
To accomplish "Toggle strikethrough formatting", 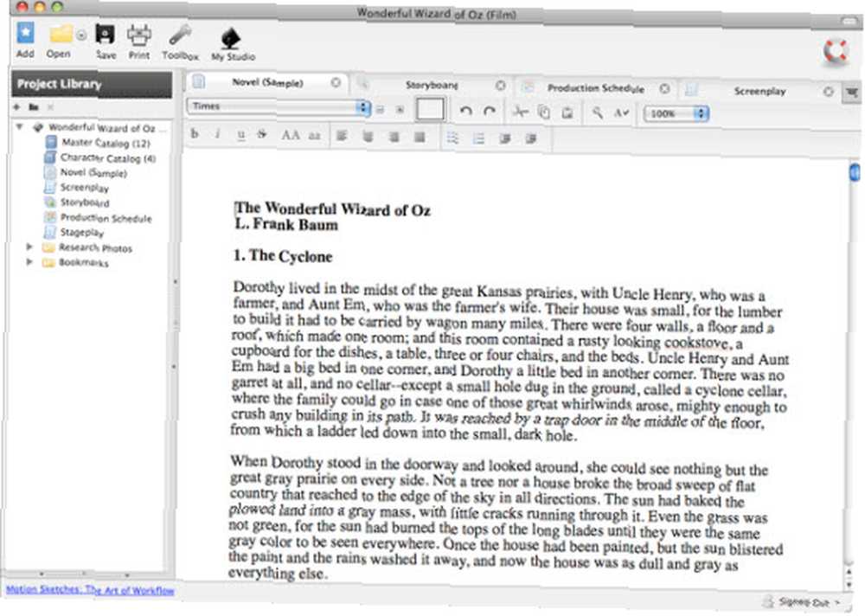I will [262, 134].
